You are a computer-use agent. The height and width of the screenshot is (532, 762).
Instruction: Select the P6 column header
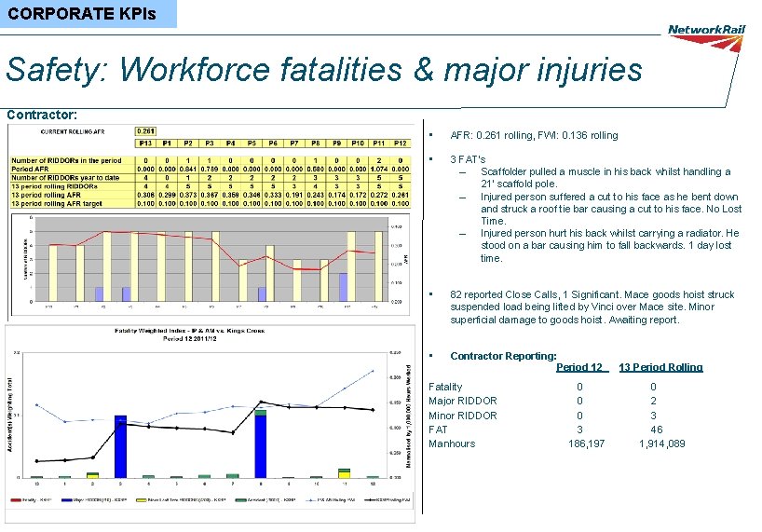click(273, 143)
